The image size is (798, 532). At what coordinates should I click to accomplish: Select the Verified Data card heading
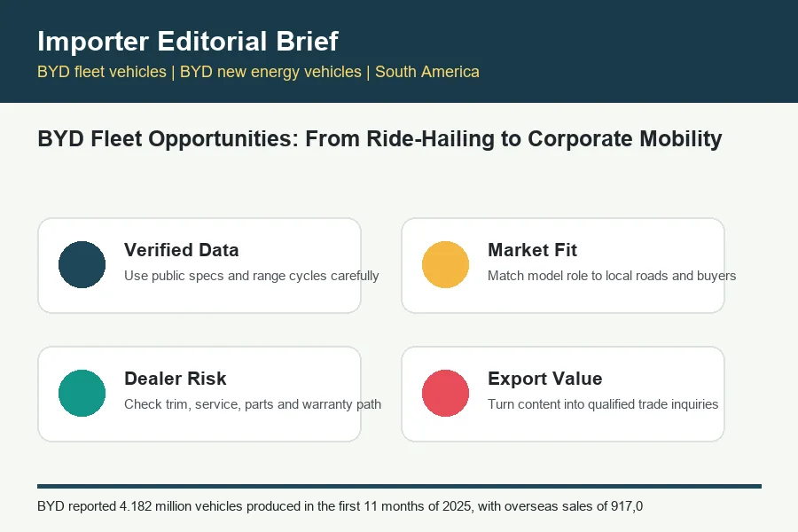(x=181, y=250)
